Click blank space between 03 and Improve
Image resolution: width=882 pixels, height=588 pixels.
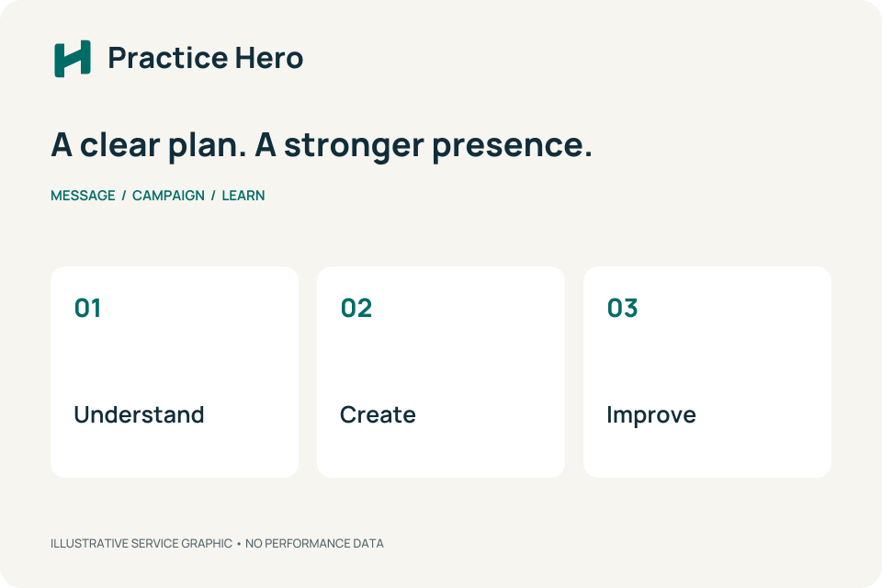click(707, 361)
